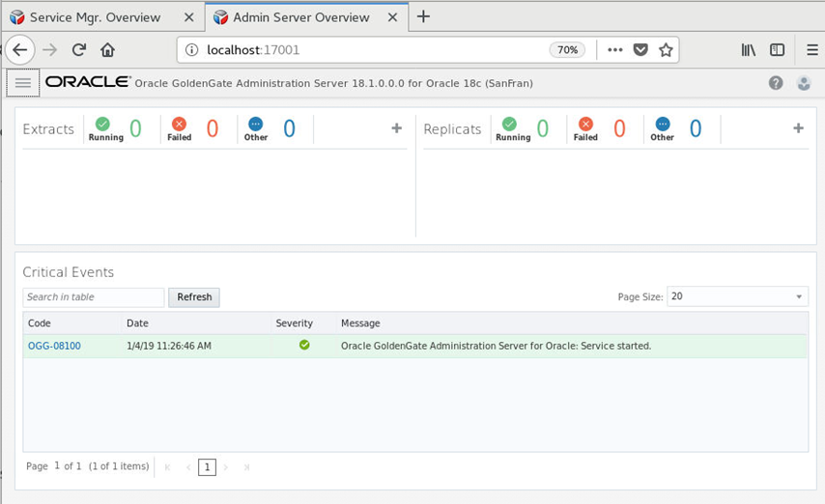
Task: Open the Oracle navigation hamburger menu
Action: 22,83
